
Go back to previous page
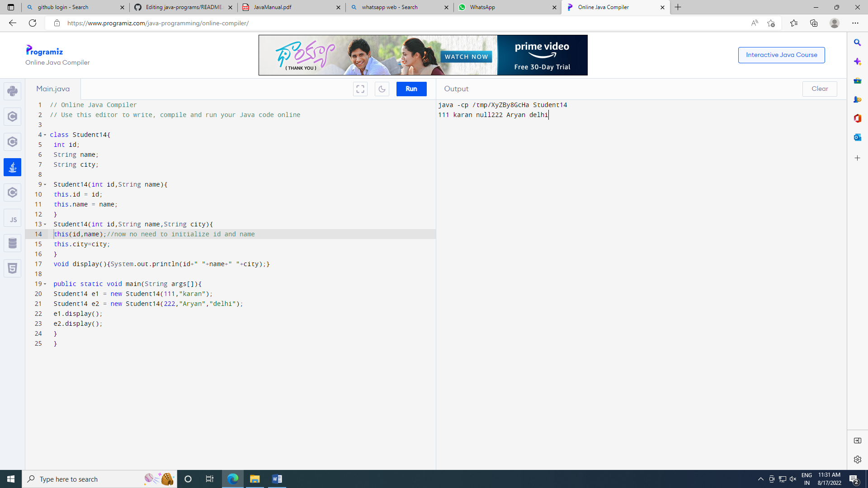13,23
